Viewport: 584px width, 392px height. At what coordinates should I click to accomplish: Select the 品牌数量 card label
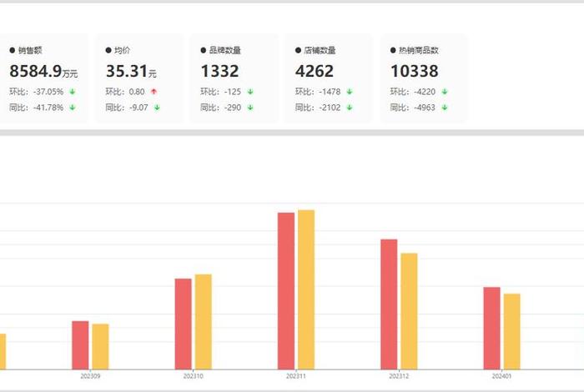(x=225, y=50)
